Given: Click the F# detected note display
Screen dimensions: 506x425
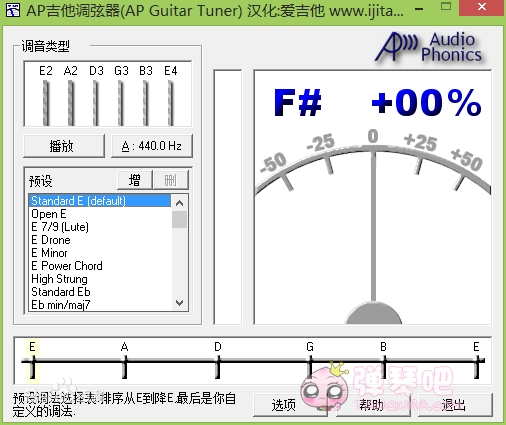Looking at the screenshot, I should [x=297, y=102].
